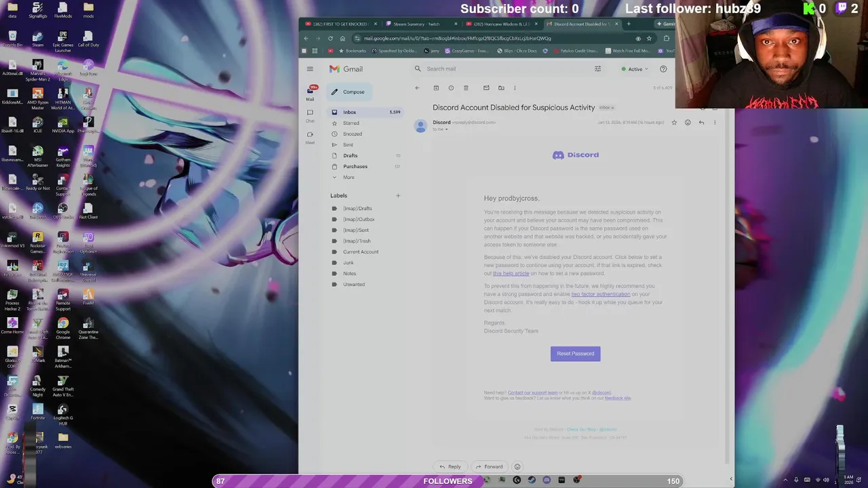Expand recipient details arrow next to 'to me'
This screenshot has height=488, width=868.
tap(446, 129)
